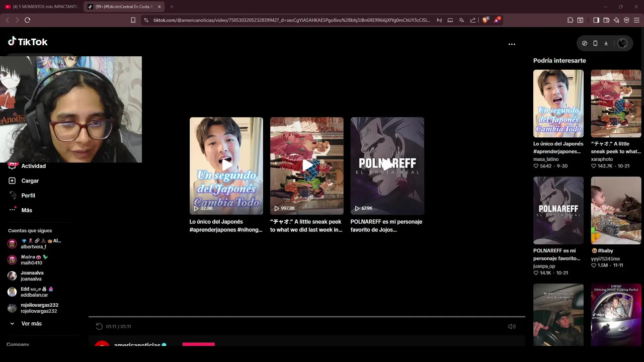Open the masa_latino video thumbnail in Podría interesarte
644x362 pixels.
pos(558,104)
